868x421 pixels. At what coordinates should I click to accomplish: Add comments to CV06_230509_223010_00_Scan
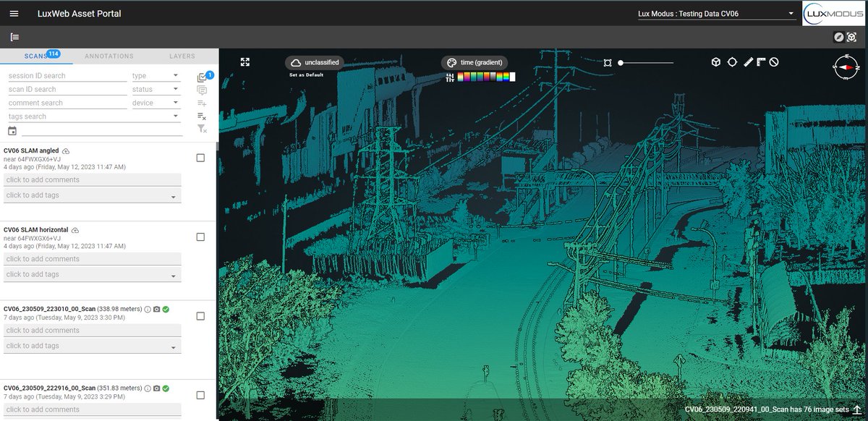pos(92,330)
